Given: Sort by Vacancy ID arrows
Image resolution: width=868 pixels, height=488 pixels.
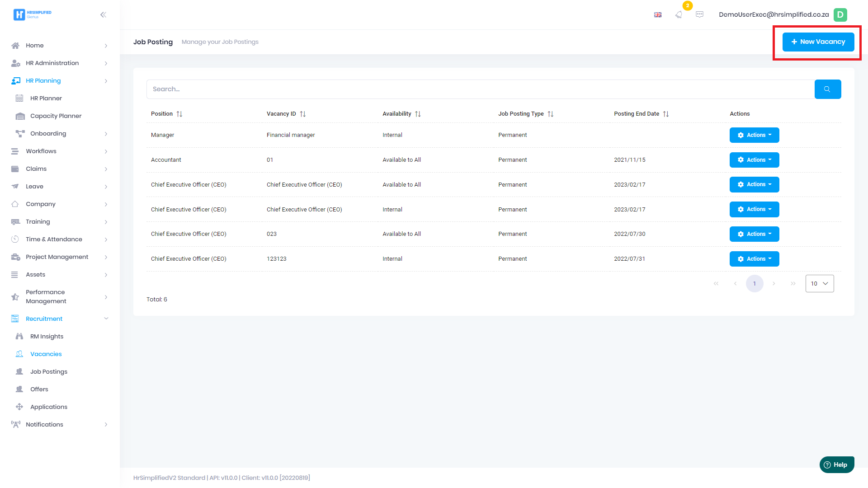Looking at the screenshot, I should coord(303,114).
